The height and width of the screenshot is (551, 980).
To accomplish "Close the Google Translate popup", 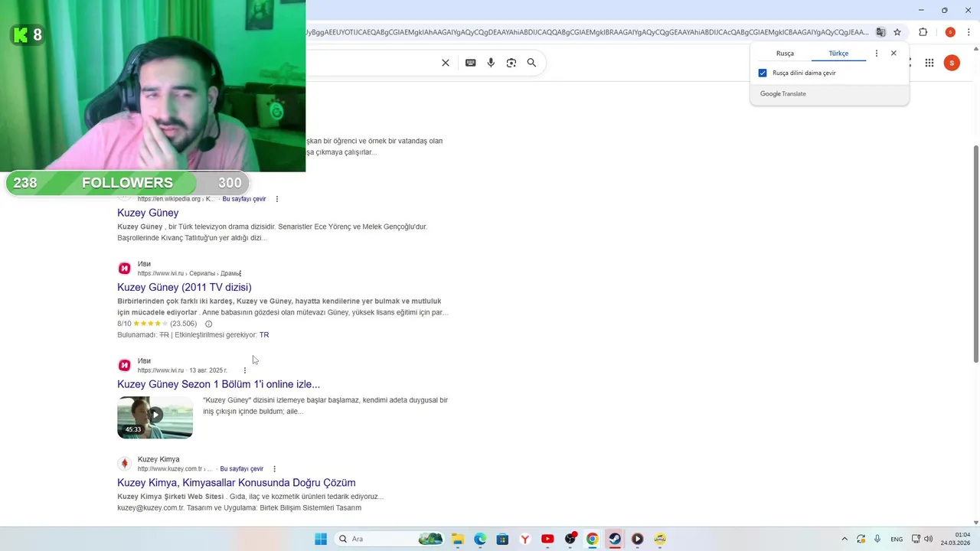I will pos(893,54).
